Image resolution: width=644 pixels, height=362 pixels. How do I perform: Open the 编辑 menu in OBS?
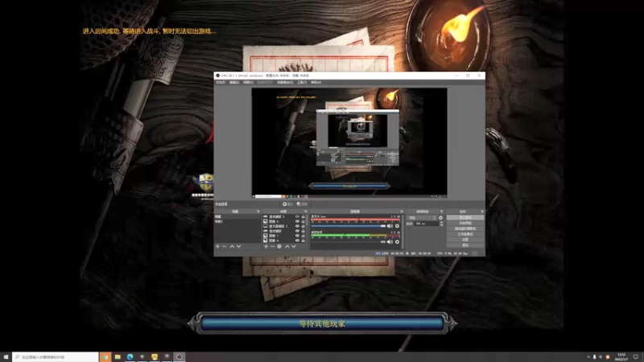coord(234,83)
